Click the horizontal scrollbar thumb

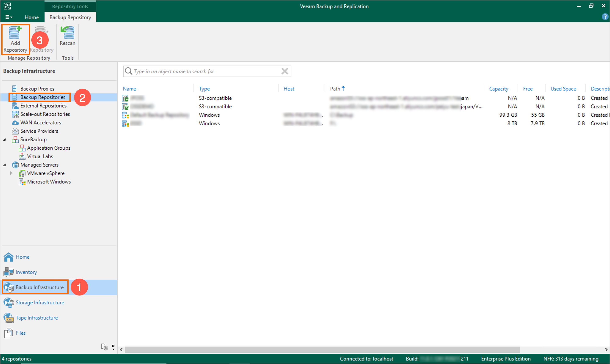[322, 350]
